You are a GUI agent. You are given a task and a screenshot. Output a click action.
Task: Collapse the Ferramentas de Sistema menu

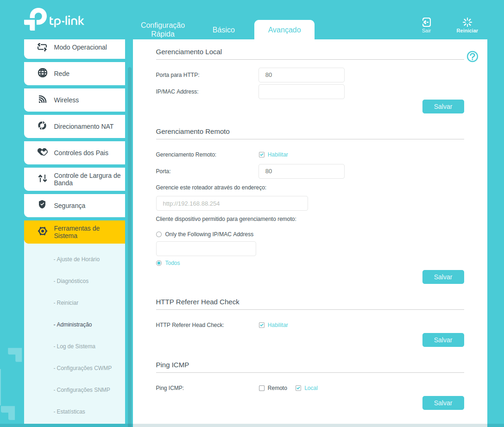coord(74,232)
